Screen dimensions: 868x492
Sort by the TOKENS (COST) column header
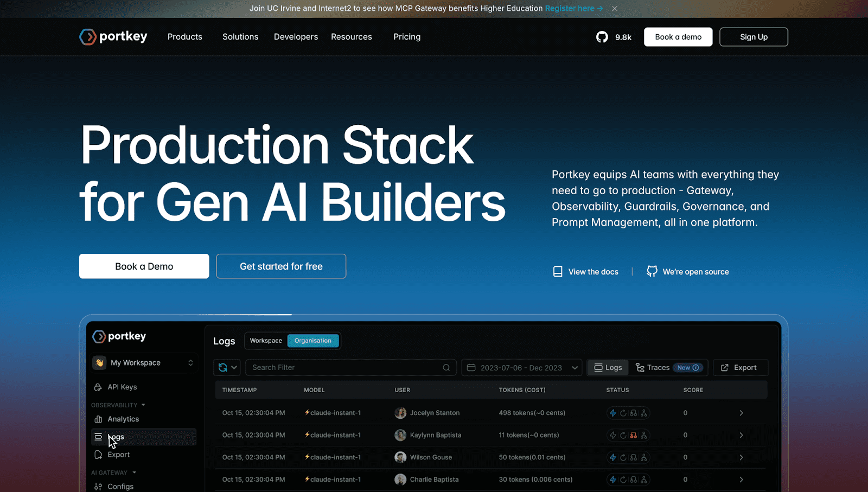[x=522, y=390]
